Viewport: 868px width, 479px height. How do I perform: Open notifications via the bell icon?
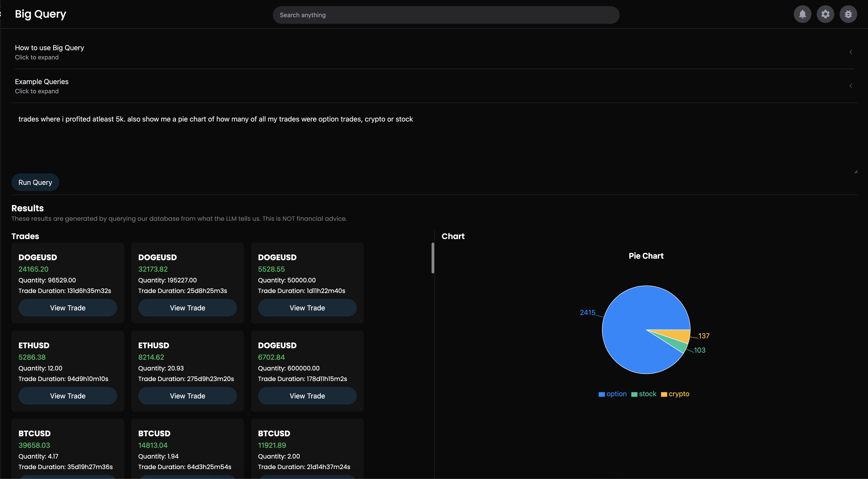click(803, 14)
